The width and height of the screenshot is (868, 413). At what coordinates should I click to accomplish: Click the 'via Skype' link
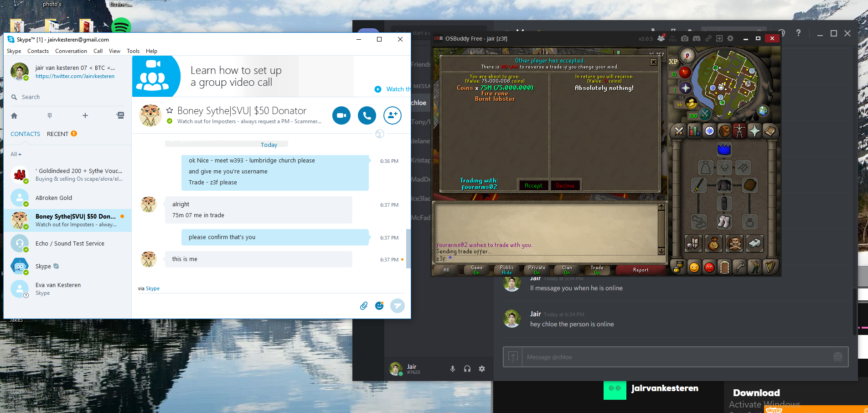[x=152, y=288]
